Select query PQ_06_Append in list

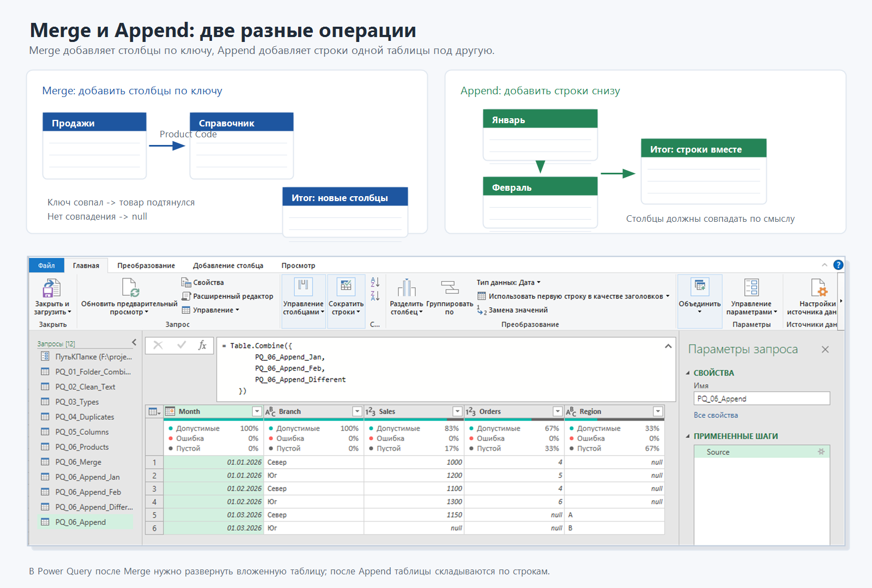[x=86, y=522]
